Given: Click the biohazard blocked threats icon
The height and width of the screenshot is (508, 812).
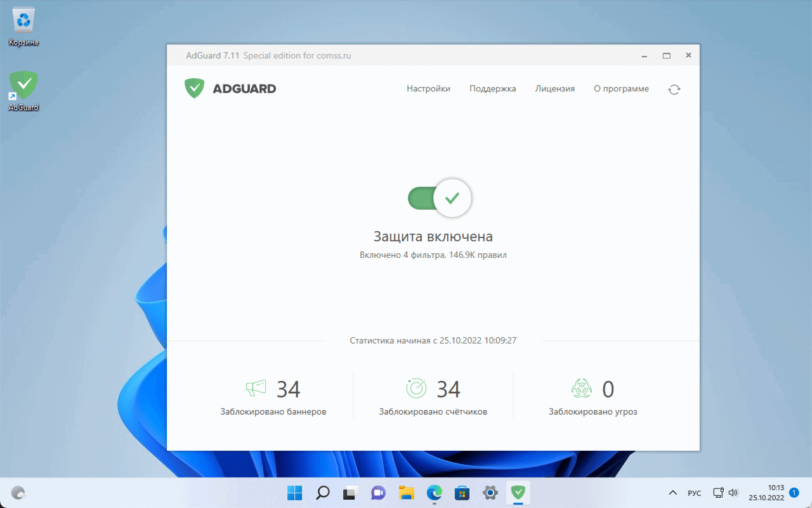Looking at the screenshot, I should [x=582, y=388].
